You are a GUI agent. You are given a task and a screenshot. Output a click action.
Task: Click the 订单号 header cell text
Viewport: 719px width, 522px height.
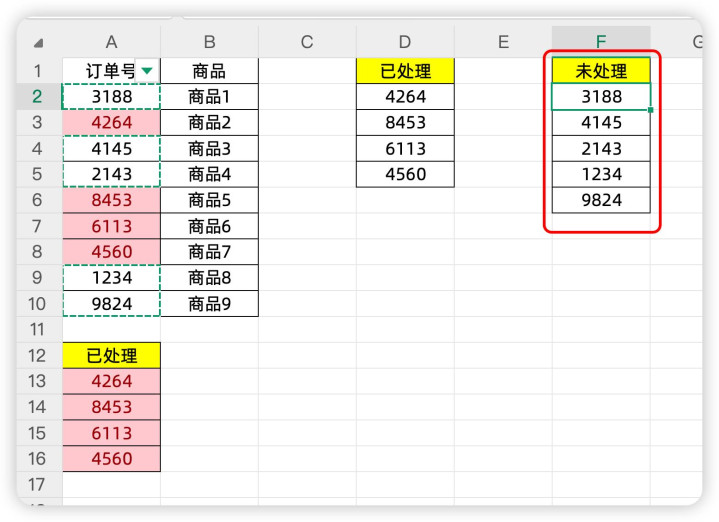point(111,71)
